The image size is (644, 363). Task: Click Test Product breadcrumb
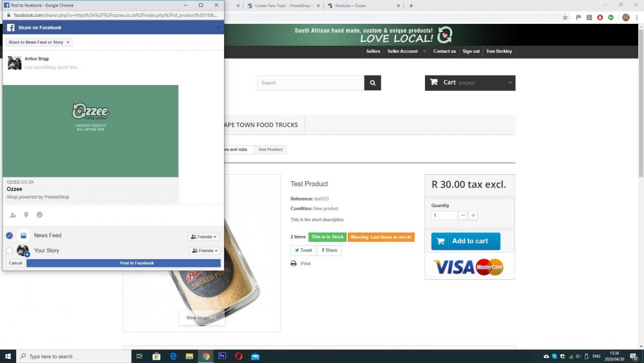[x=270, y=150]
